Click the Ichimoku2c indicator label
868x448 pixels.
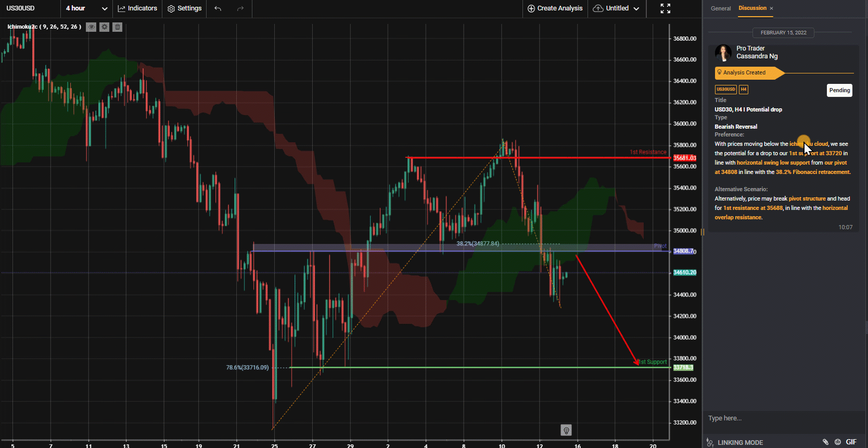point(44,27)
